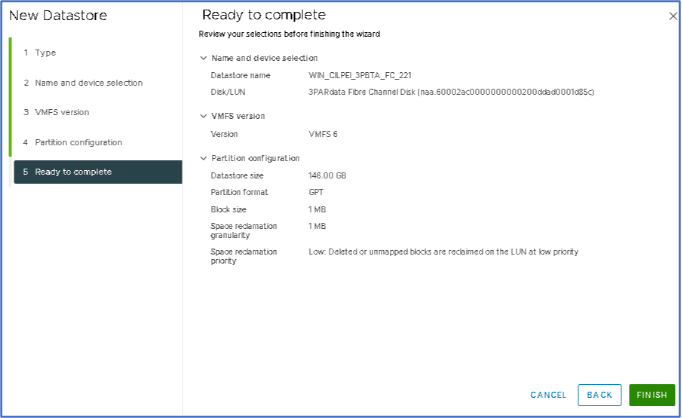682x418 pixels.
Task: Click the GPT partition format value
Action: (318, 191)
